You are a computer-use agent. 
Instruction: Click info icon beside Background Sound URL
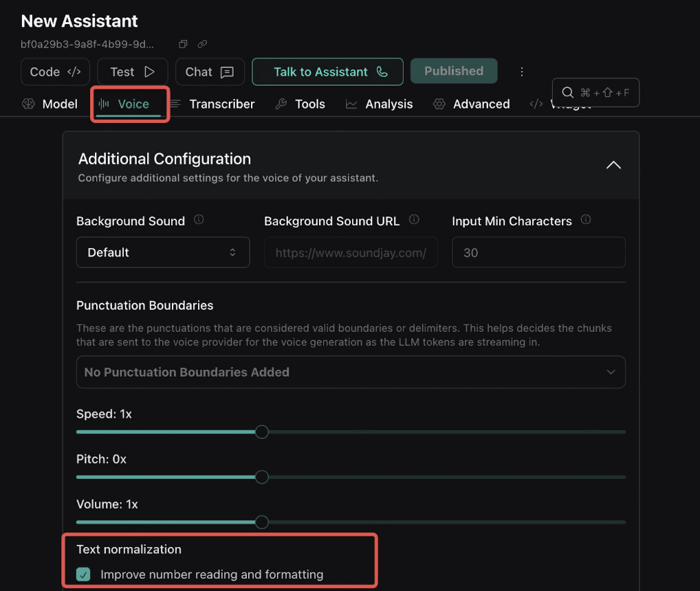[414, 220]
